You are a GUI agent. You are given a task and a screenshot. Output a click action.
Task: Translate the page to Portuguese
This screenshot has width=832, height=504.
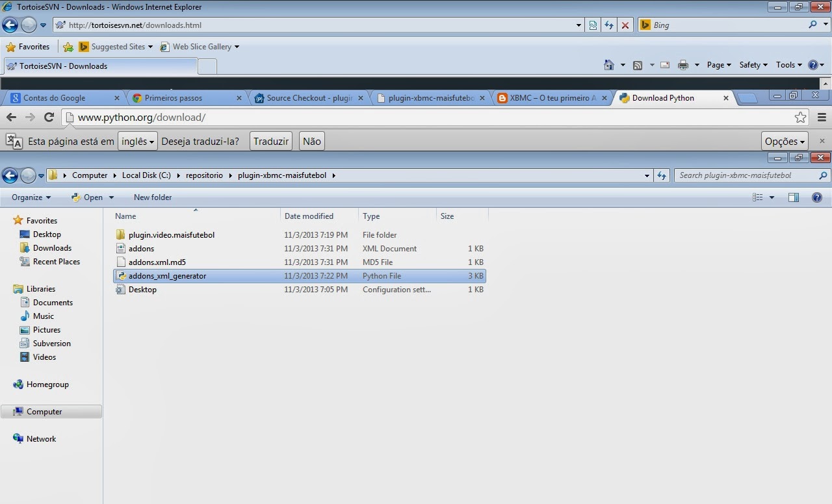(x=270, y=140)
